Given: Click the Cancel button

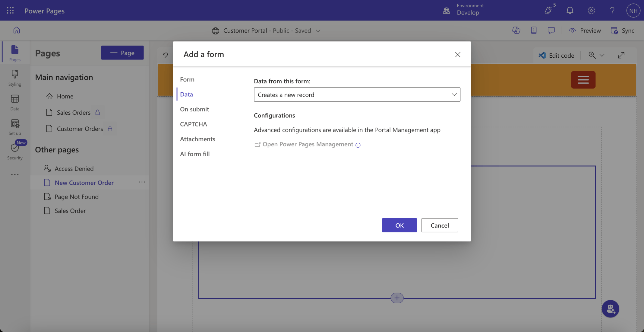Looking at the screenshot, I should coord(439,225).
